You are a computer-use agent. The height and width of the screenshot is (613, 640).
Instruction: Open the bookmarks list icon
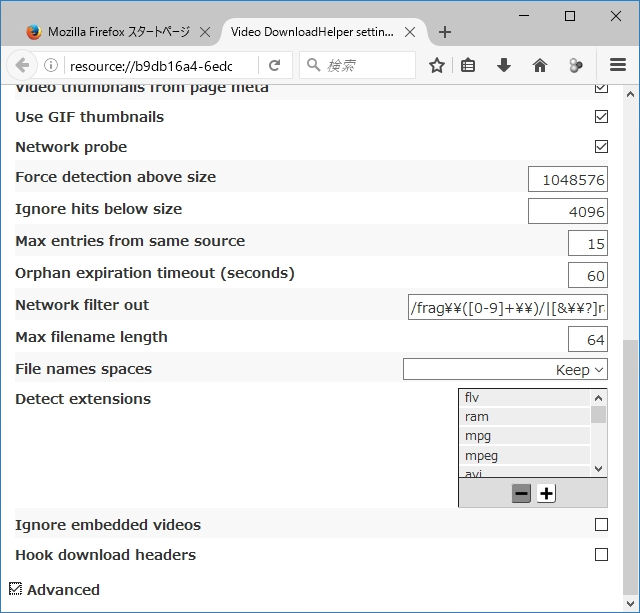coord(468,65)
